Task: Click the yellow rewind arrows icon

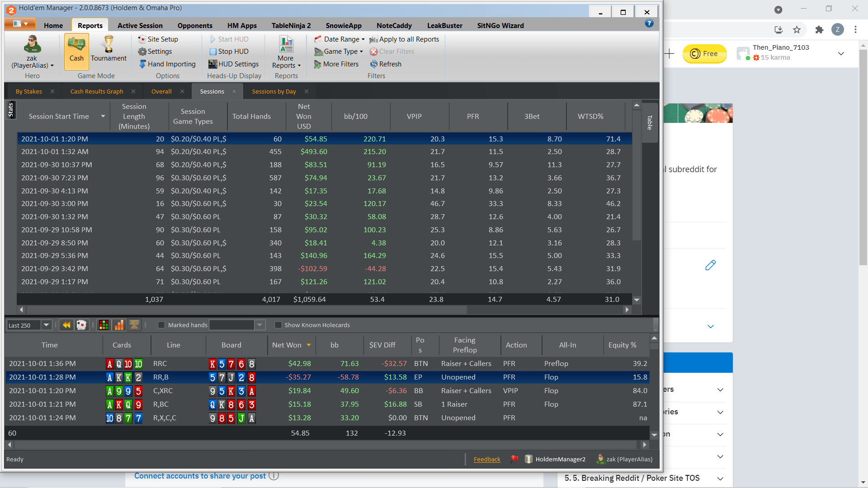Action: 66,325
